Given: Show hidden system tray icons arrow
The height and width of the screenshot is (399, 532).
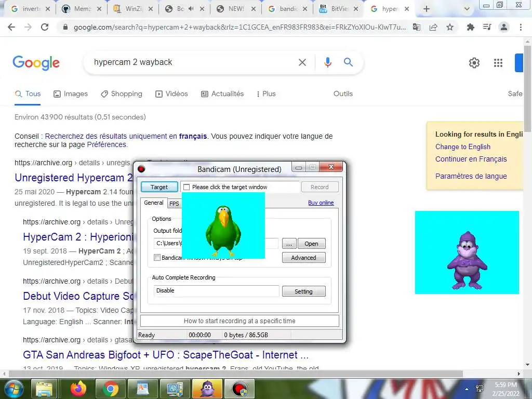Looking at the screenshot, I should [x=467, y=389].
